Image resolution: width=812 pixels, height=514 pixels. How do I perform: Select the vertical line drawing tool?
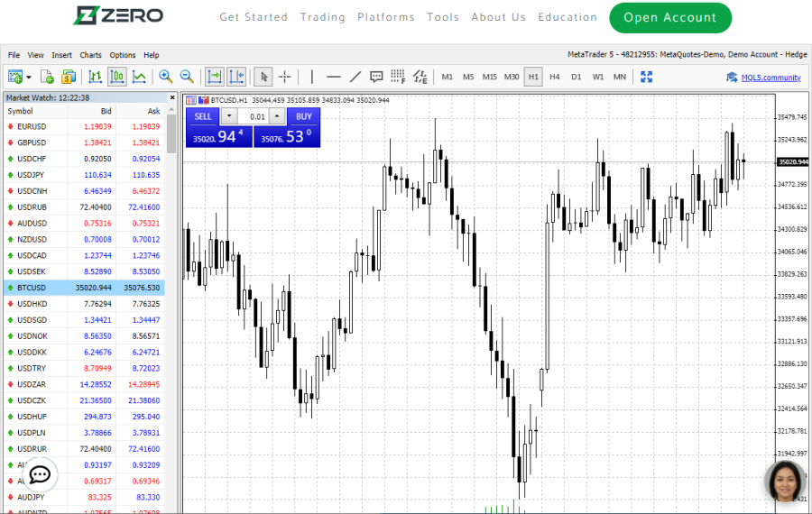(312, 78)
